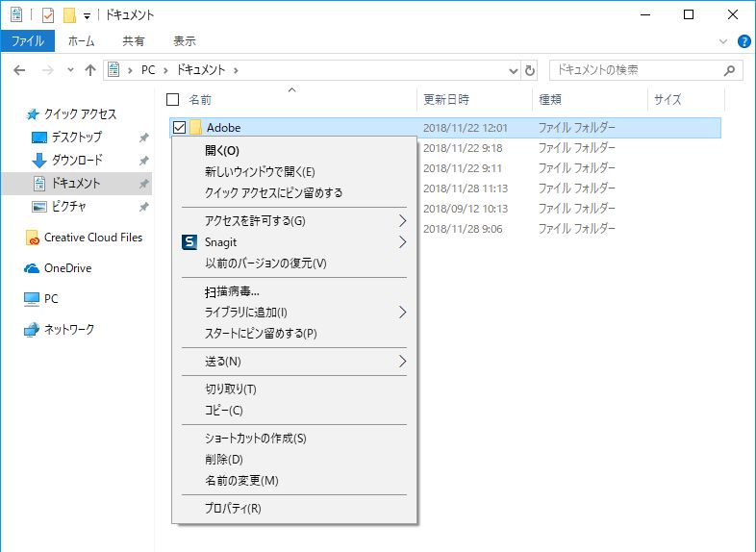Choose 名前の変更(M) from context menu
Screen dimensions: 756x552
(294, 481)
